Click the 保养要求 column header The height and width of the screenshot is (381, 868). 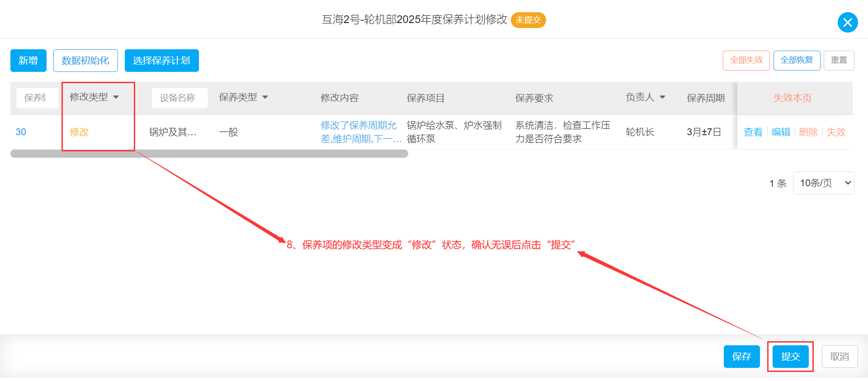tap(534, 98)
